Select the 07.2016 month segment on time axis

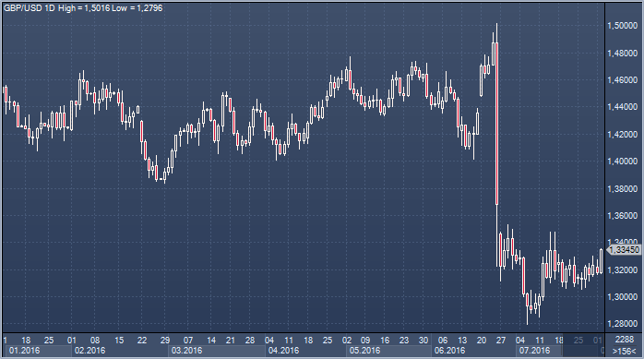pyautogui.click(x=539, y=351)
